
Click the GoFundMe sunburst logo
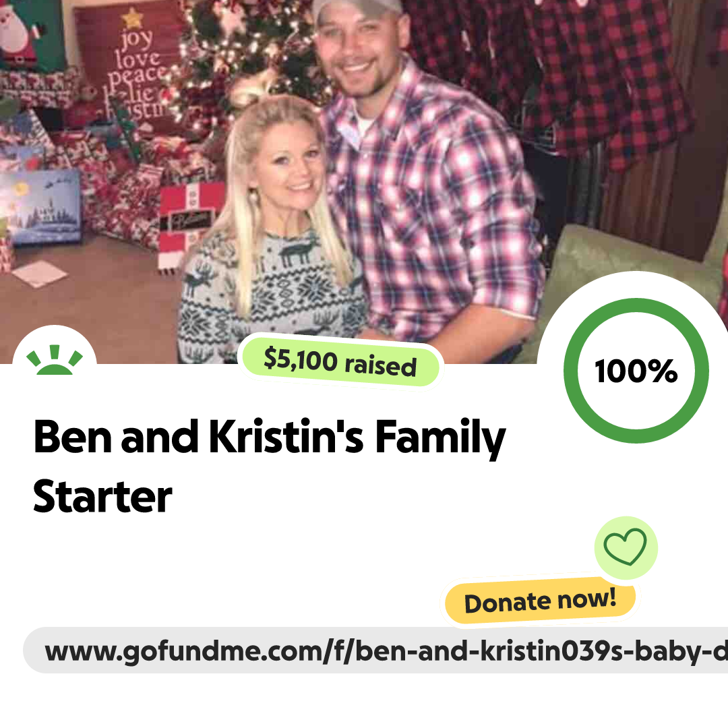tap(55, 360)
